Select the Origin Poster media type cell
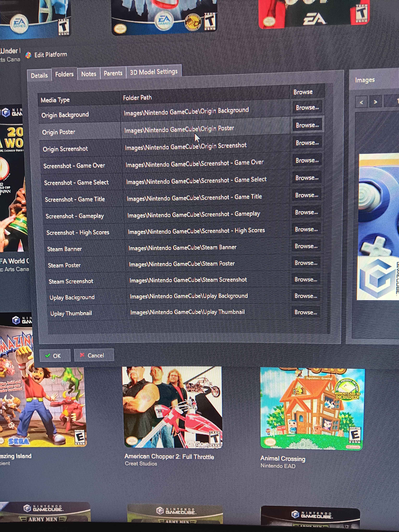Screen dimensions: 399x532 [x=80, y=132]
